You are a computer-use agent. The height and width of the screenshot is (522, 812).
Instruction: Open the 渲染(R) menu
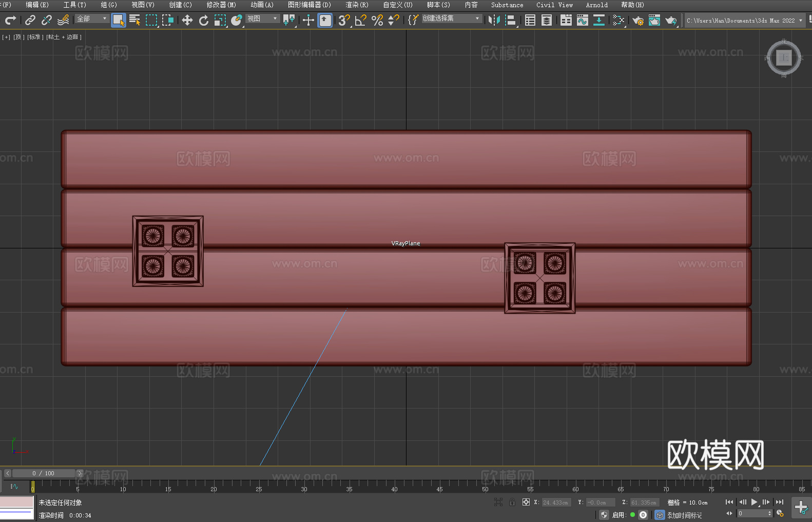(x=357, y=5)
